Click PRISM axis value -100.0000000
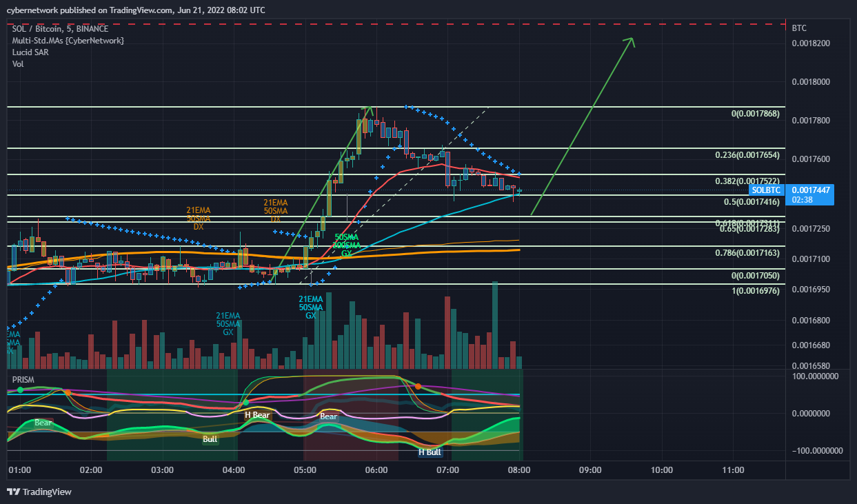Image resolution: width=857 pixels, height=504 pixels. (816, 450)
